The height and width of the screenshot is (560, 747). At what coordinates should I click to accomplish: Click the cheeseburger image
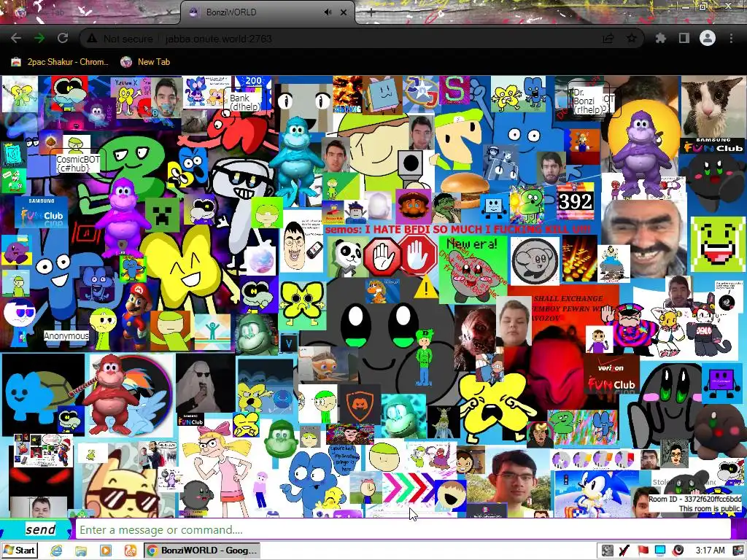point(465,189)
